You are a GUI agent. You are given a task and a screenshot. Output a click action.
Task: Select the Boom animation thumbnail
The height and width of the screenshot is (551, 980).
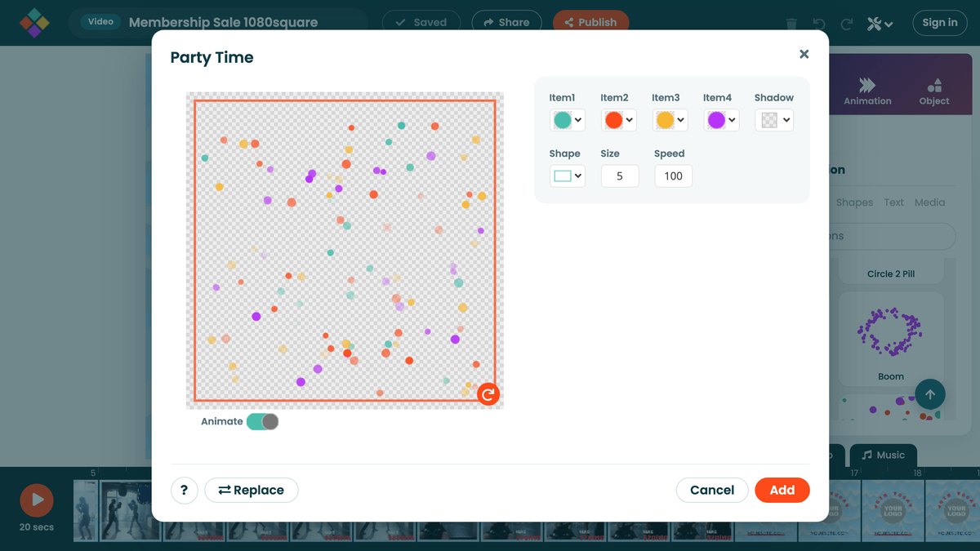point(891,339)
